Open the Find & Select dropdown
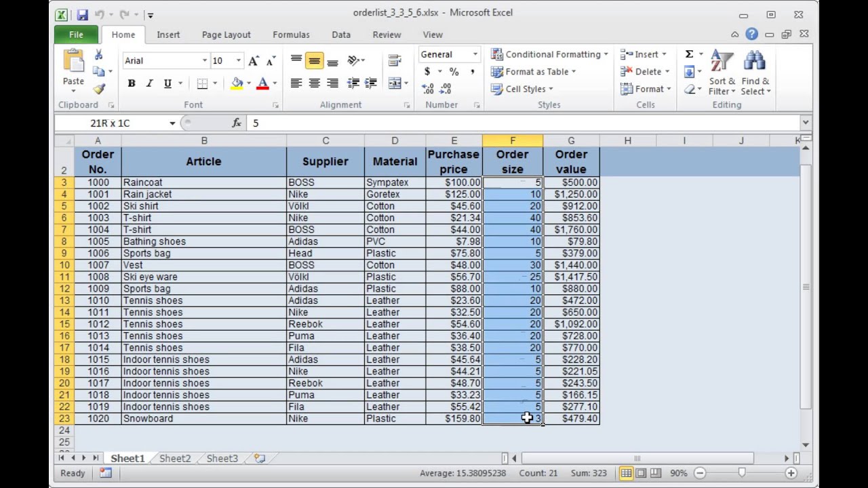 pos(755,73)
